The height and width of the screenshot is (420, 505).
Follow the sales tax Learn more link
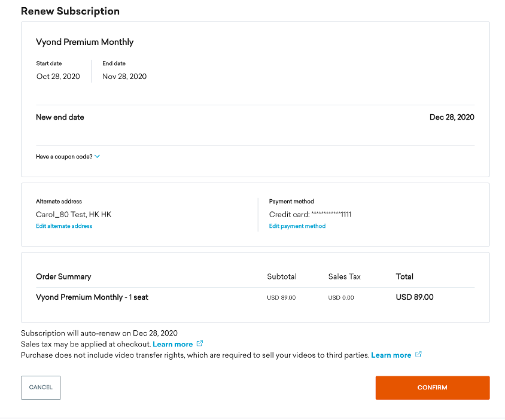pos(173,345)
